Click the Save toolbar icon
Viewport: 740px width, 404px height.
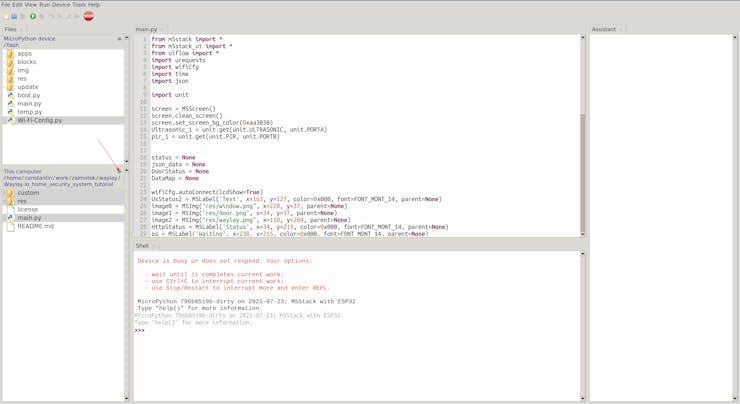pyautogui.click(x=23, y=17)
